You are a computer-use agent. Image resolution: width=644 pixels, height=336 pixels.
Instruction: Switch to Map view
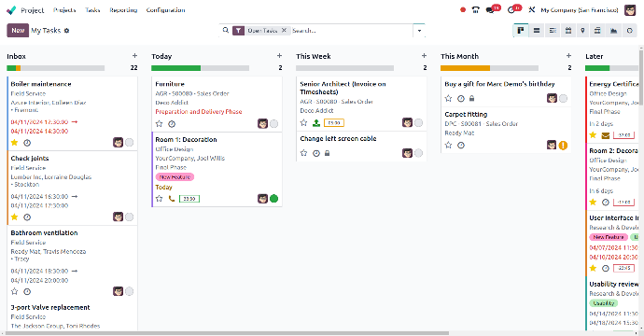pos(582,31)
